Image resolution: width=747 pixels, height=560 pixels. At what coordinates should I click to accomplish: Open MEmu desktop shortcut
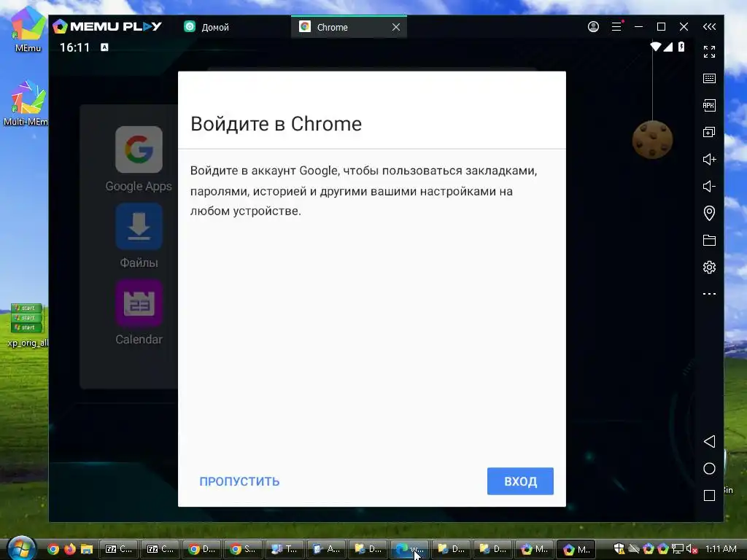coord(28,28)
